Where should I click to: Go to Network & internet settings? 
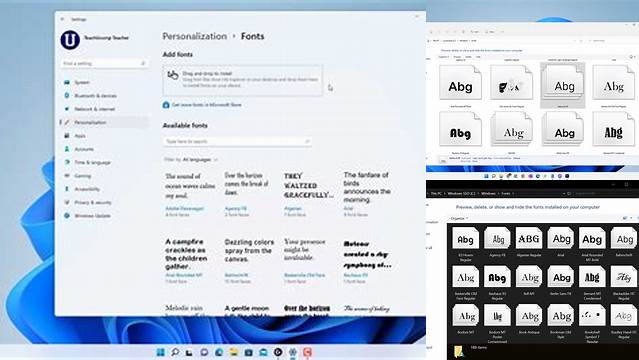coord(94,109)
